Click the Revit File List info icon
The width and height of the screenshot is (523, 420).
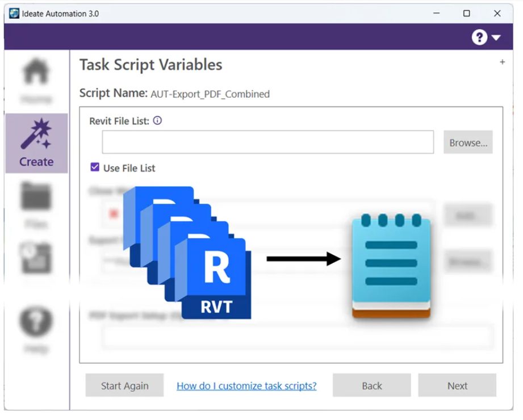click(157, 120)
